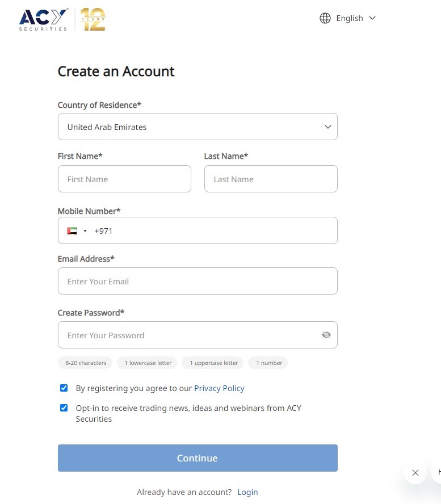Viewport: 441px width, 504px height.
Task: Toggle password visibility eye icon
Action: coord(326,335)
